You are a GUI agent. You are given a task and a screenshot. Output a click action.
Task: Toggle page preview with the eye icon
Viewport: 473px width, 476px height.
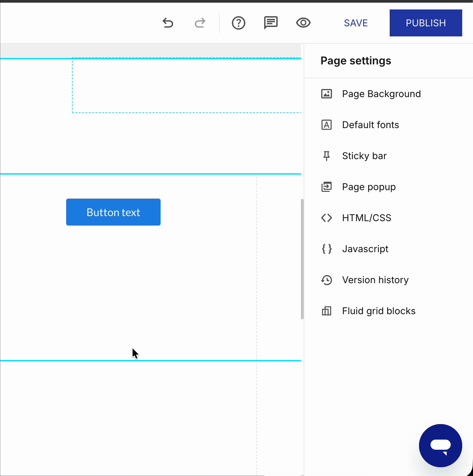click(303, 23)
